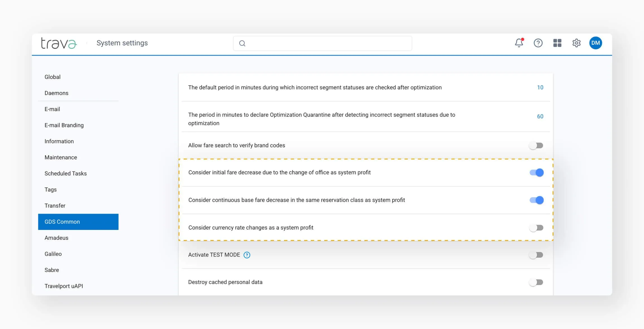Disable 'Consider initial fare decrease' toggle
644x329 pixels.
click(x=536, y=173)
